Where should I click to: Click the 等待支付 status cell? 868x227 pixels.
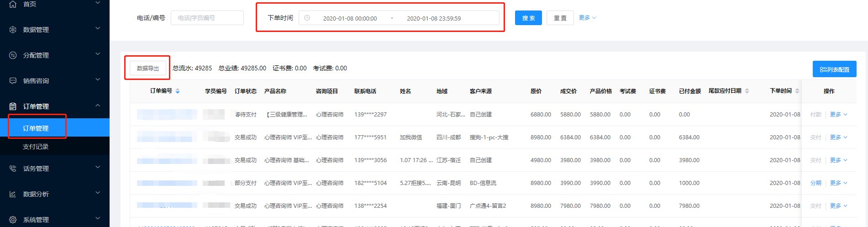pos(246,115)
